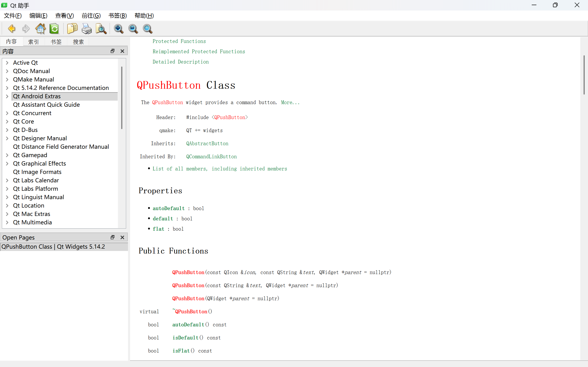Open the 书签(B) menu
The width and height of the screenshot is (588, 367).
click(117, 16)
